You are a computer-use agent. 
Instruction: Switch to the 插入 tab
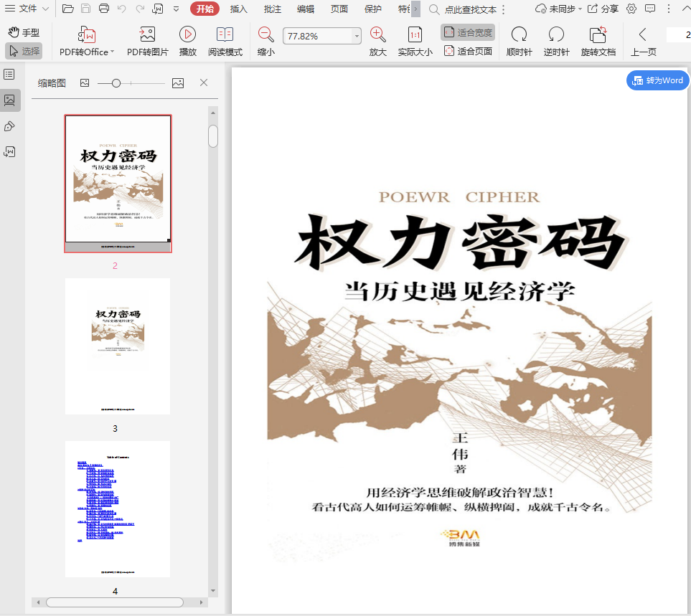point(239,9)
